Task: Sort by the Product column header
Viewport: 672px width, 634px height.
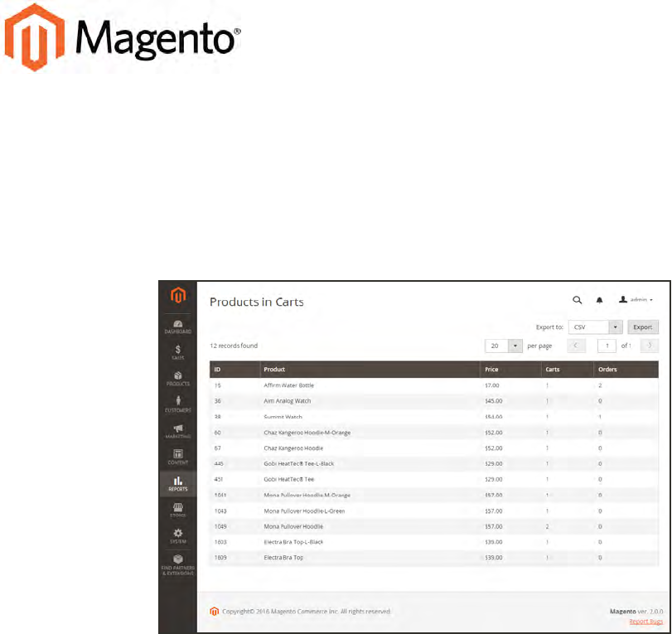Action: (x=370, y=370)
